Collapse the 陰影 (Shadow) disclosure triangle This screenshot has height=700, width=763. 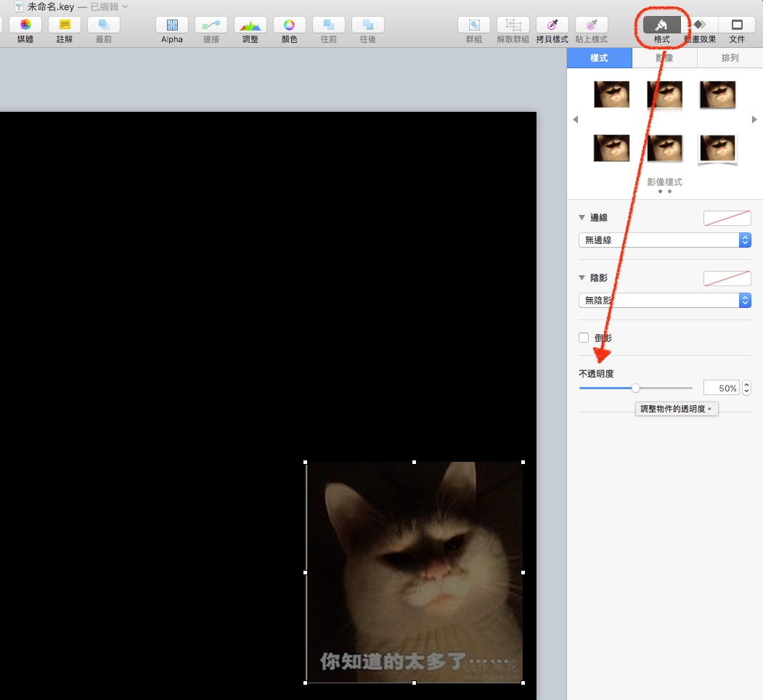(582, 278)
